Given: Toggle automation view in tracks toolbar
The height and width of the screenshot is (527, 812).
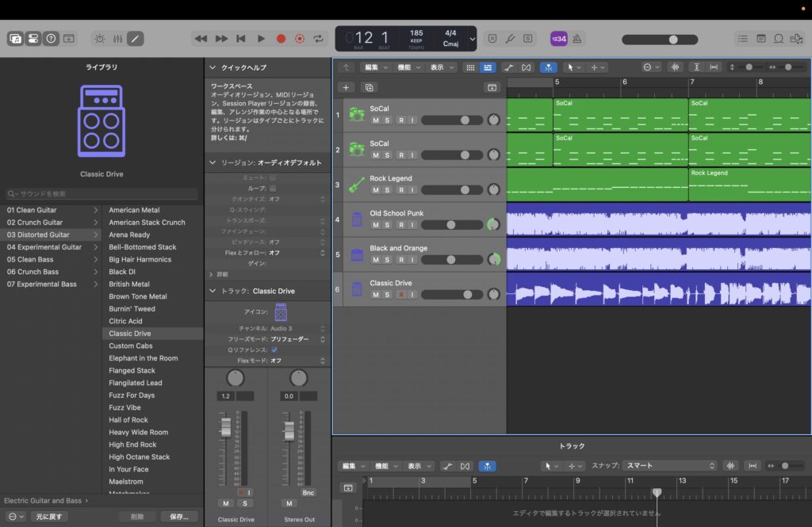Looking at the screenshot, I should click(x=508, y=67).
